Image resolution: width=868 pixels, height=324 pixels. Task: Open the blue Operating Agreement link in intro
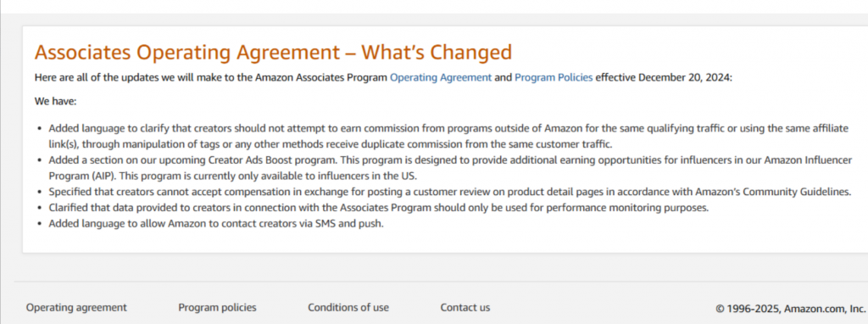441,77
